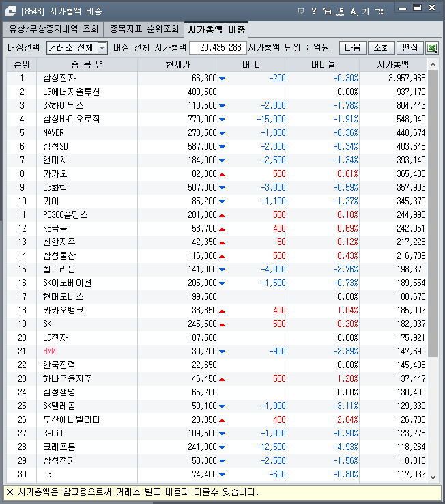Open the message bubble icon in title bar
445x504 pixels.
coord(301,11)
